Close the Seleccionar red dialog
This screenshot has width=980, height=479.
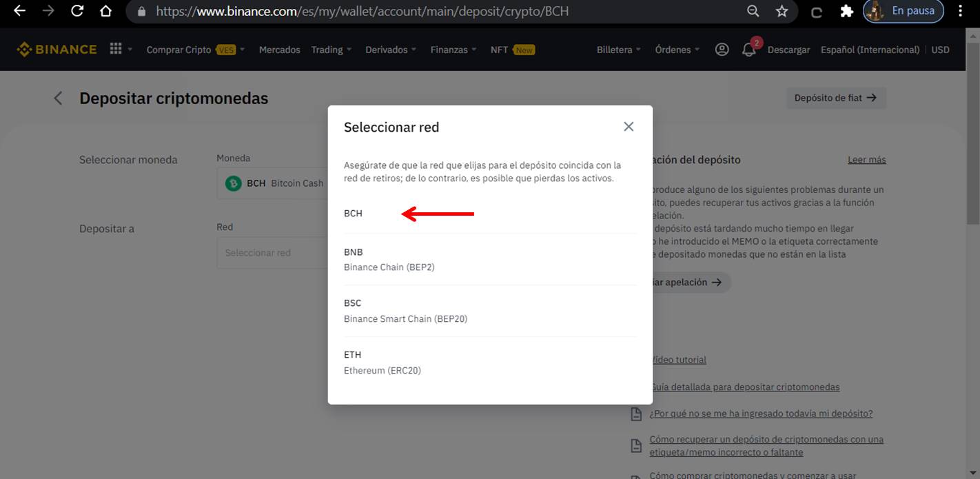coord(629,127)
